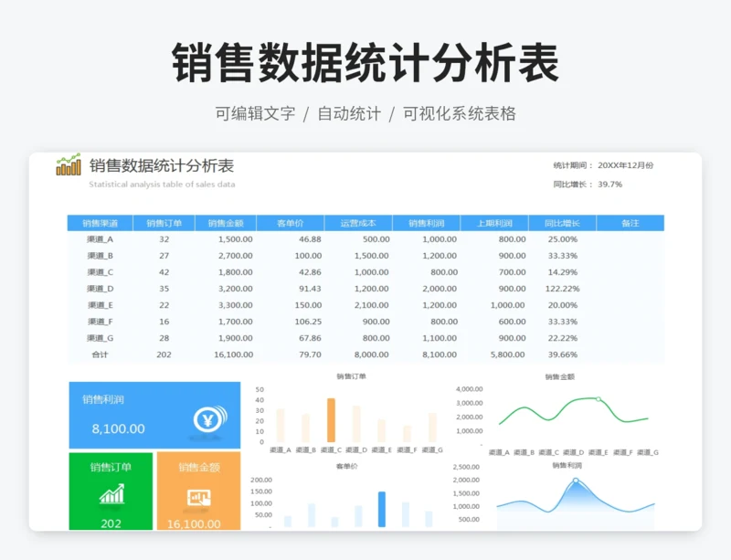Image resolution: width=731 pixels, height=560 pixels.
Task: Click the 8,000.00 total operating cost cell
Action: point(372,354)
